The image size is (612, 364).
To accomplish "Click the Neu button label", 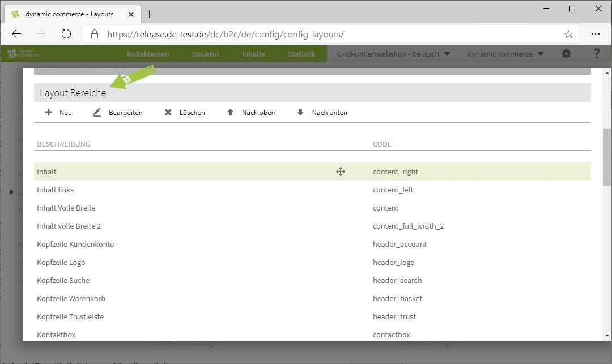I will coord(66,112).
